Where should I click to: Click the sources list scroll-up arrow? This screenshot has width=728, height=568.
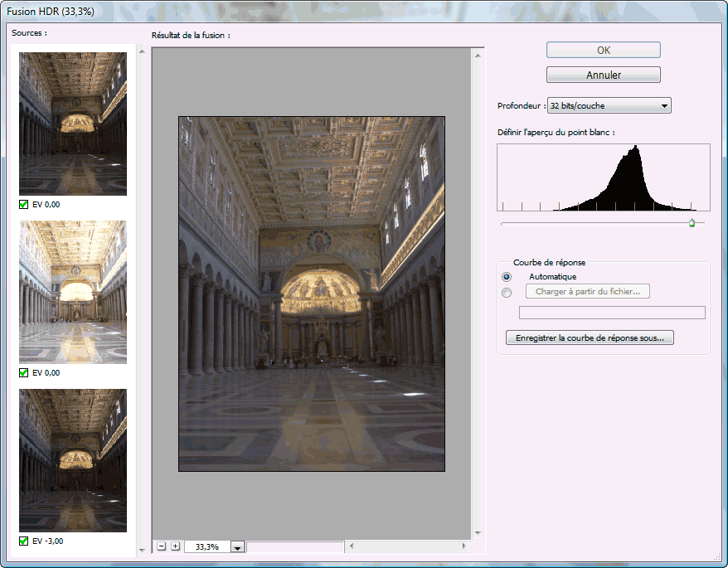pos(142,51)
